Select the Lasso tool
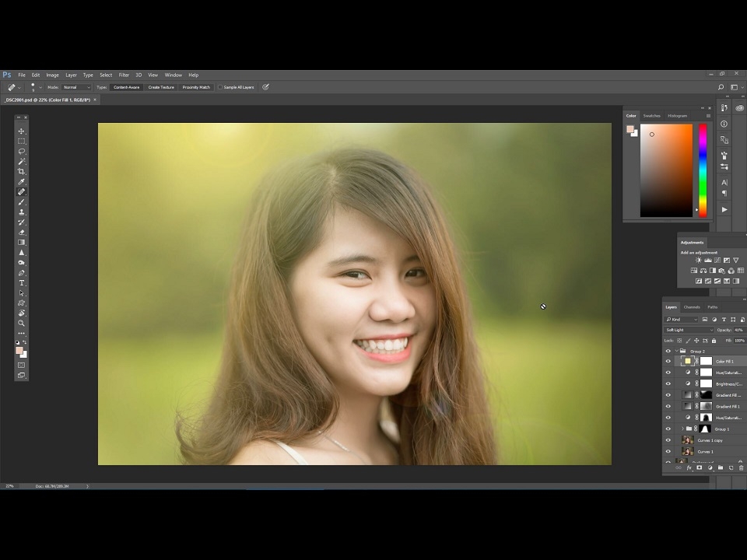 pos(22,152)
